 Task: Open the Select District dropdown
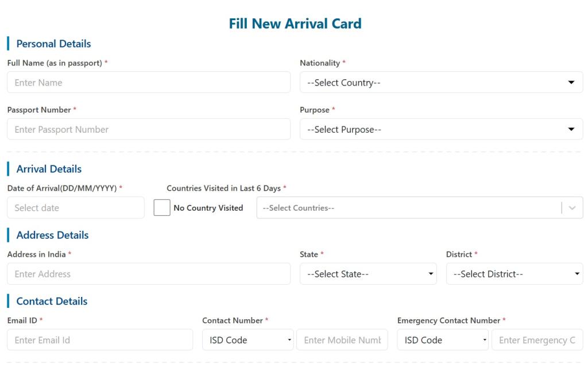point(514,274)
